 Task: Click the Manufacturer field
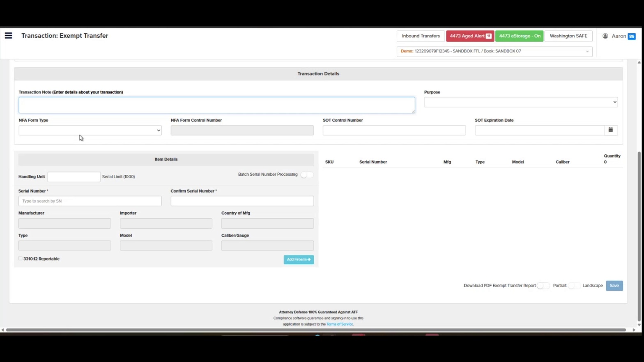[x=64, y=223]
